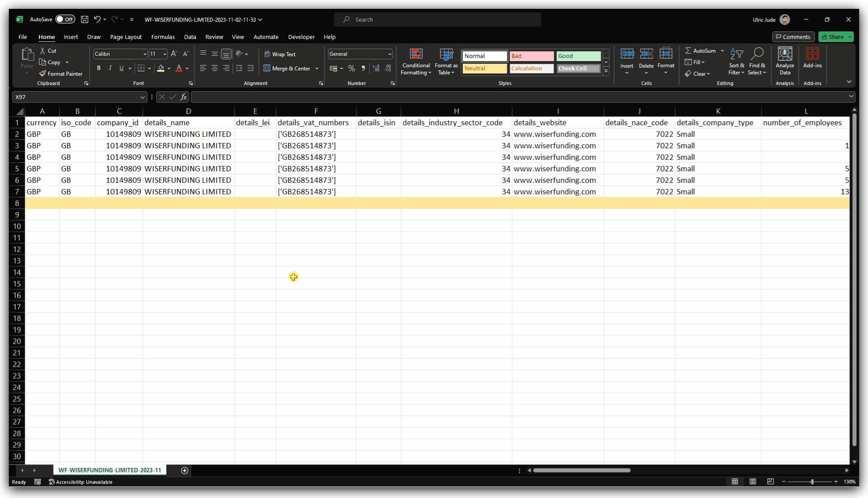The image size is (868, 498).
Task: Switch to the Developer tab
Action: click(301, 37)
